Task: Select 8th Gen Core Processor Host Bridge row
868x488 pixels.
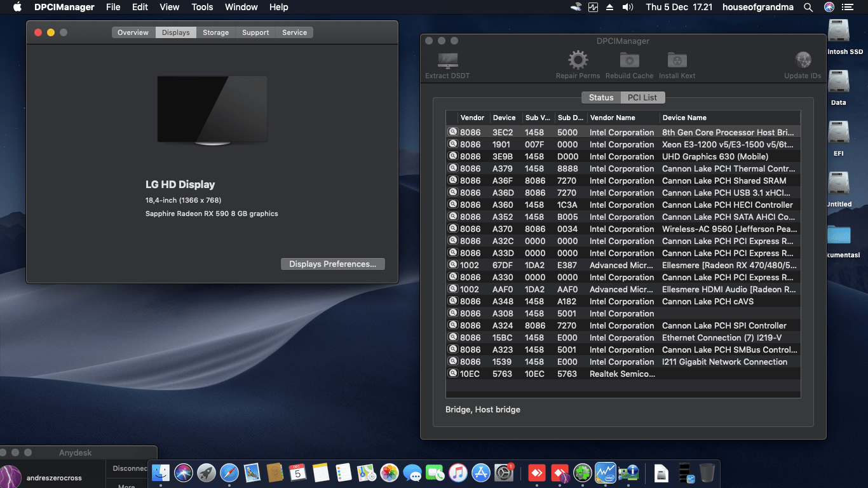Action: click(623, 132)
